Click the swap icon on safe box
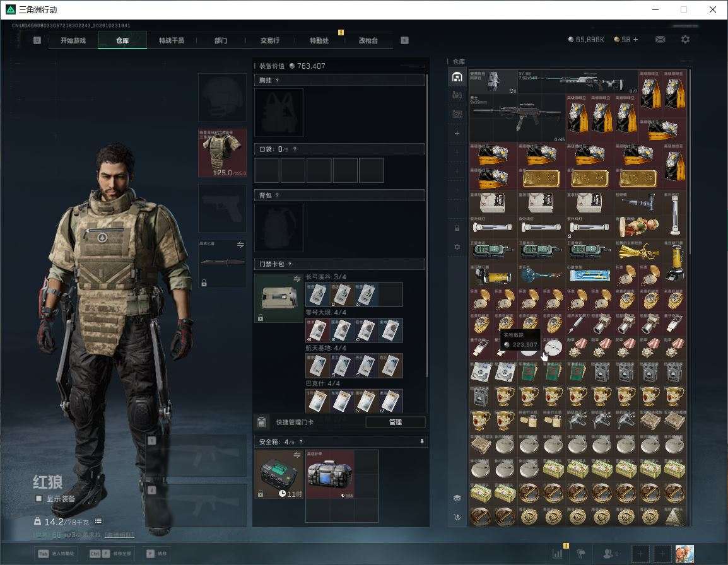 pos(296,455)
